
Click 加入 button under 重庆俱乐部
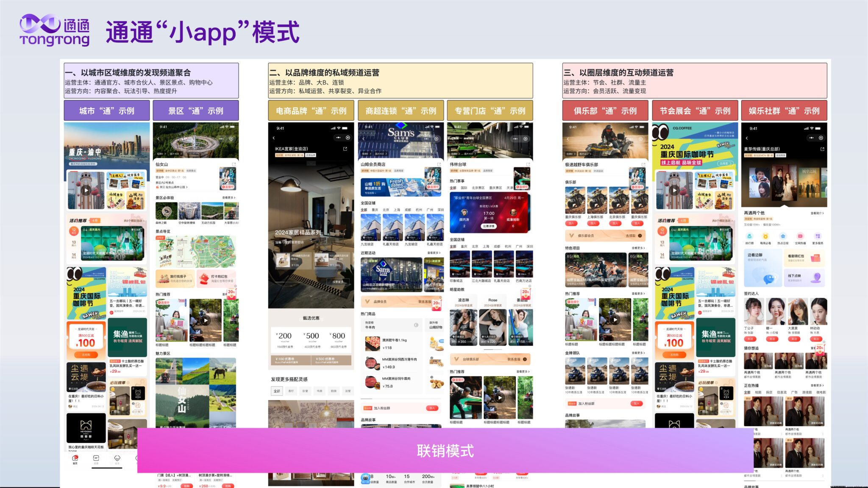(x=571, y=223)
